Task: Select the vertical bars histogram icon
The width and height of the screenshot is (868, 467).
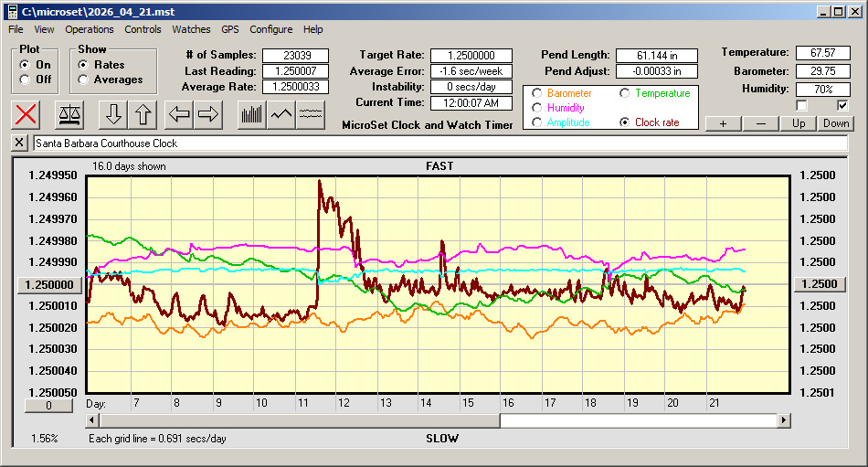Action: (251, 114)
